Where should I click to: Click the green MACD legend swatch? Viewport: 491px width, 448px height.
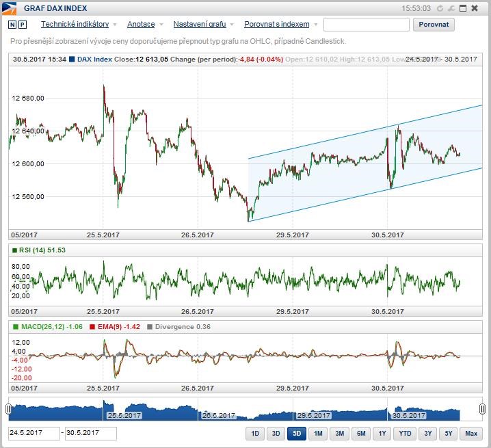click(x=16, y=327)
